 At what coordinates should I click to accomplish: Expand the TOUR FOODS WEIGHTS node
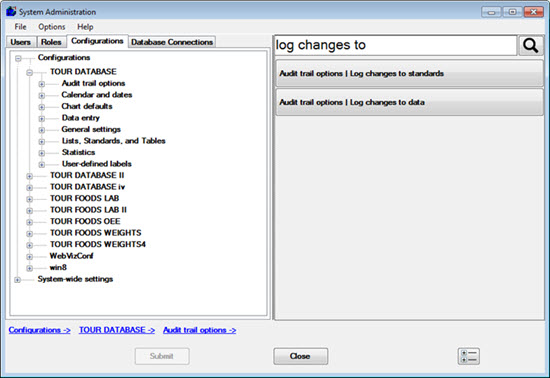(x=29, y=234)
